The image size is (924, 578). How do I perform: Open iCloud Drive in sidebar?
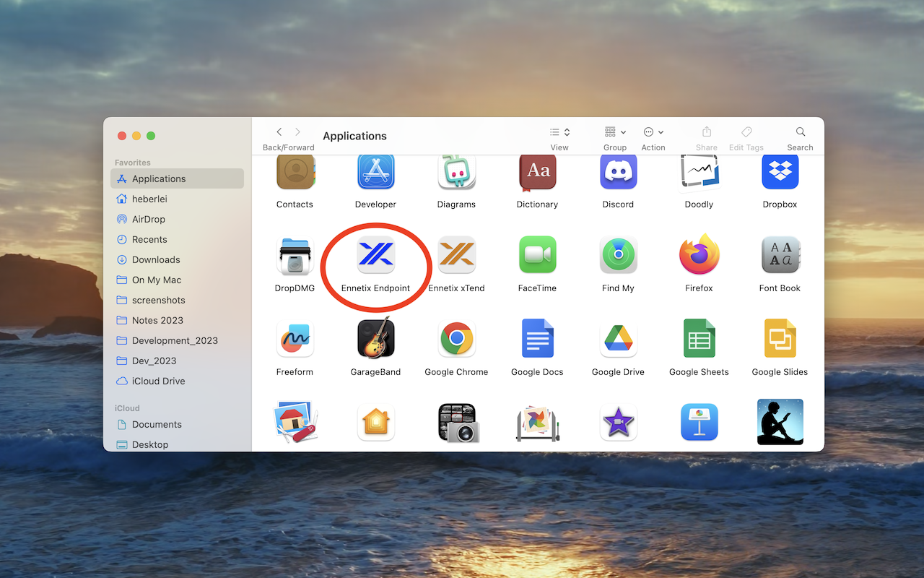point(177,381)
